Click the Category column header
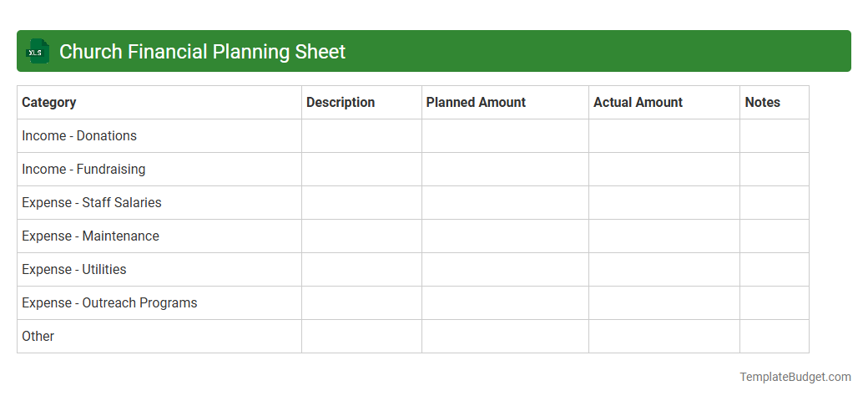This screenshot has width=868, height=401. (159, 103)
